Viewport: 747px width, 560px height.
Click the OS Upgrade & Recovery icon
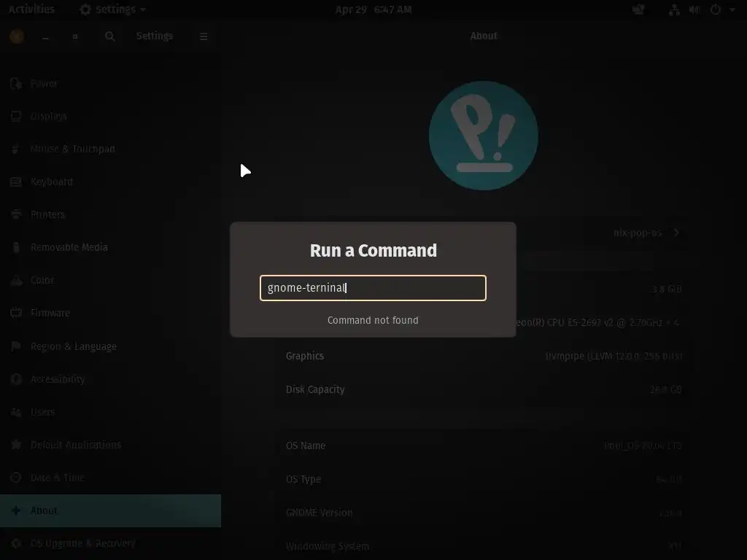click(16, 543)
